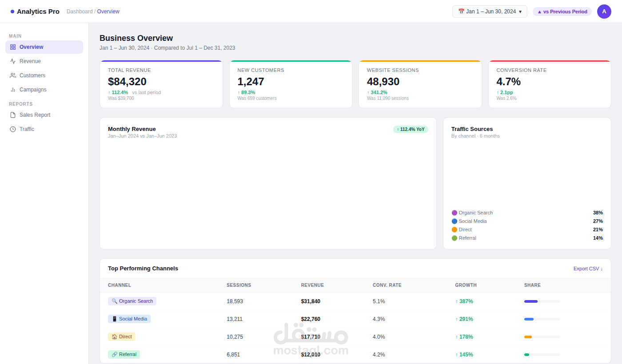Sort table by Revenue column header
This screenshot has width=622, height=364.
[x=312, y=285]
